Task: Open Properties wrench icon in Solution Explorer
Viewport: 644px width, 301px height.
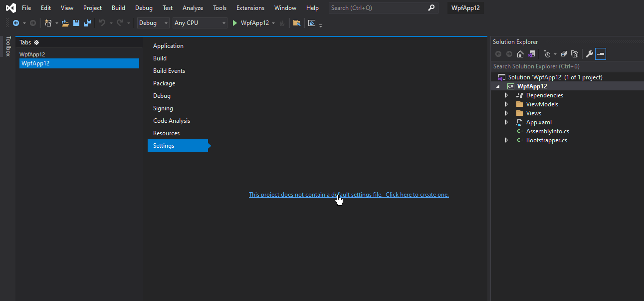Action: click(x=590, y=54)
